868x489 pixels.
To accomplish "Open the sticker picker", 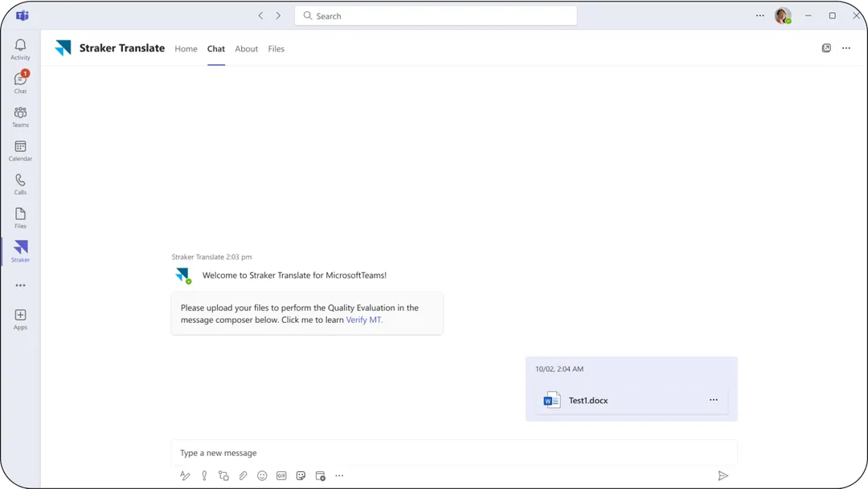I will pyautogui.click(x=301, y=475).
